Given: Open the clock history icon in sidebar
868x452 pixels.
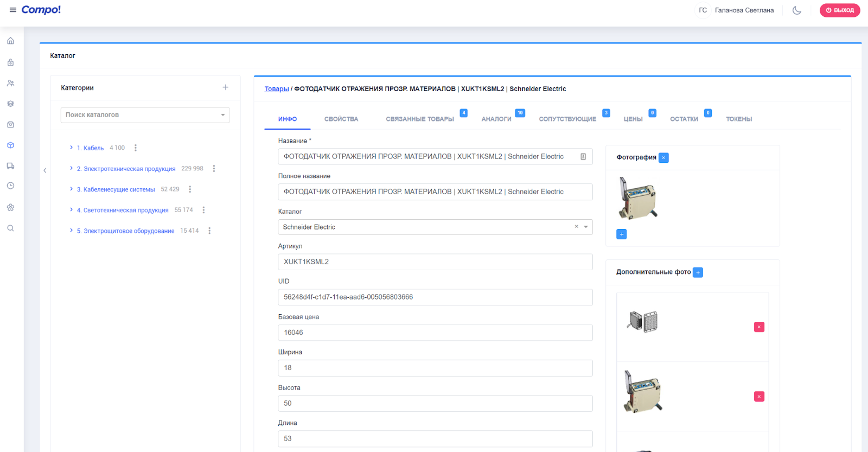Looking at the screenshot, I should click(10, 186).
